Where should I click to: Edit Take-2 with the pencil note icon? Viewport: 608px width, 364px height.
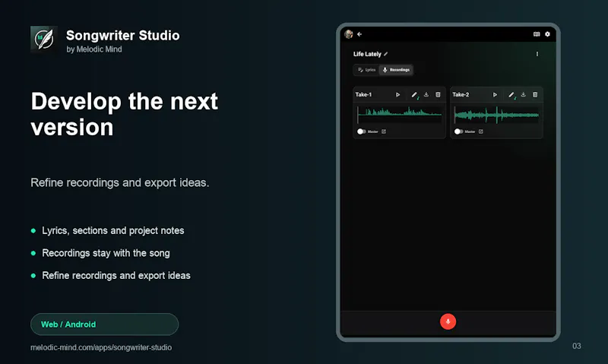pyautogui.click(x=511, y=95)
